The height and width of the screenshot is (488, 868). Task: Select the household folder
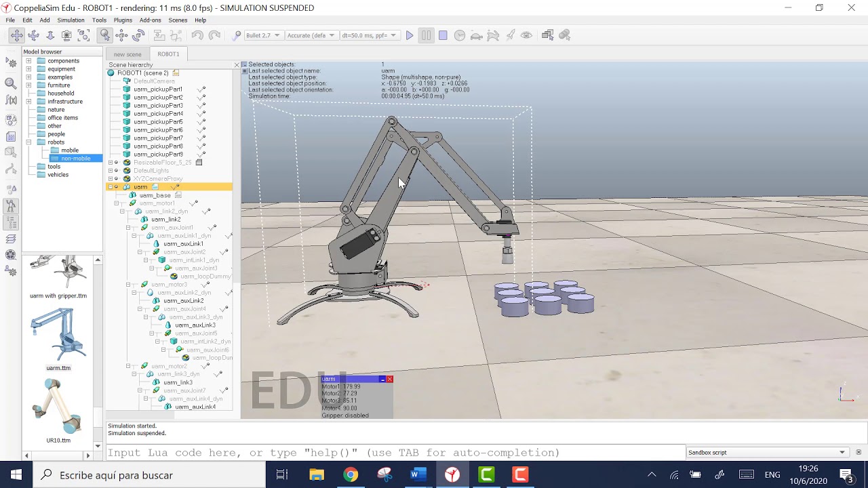[x=61, y=94]
